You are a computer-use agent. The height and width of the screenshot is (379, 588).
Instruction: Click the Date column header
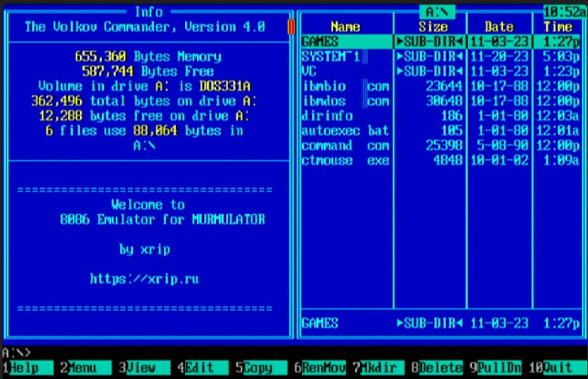click(499, 27)
